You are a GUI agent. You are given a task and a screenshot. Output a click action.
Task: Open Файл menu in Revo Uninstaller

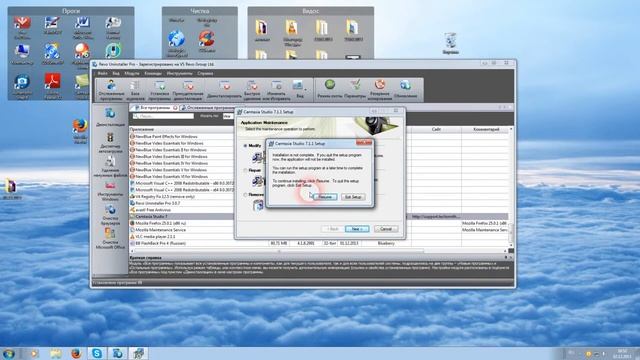(102, 73)
